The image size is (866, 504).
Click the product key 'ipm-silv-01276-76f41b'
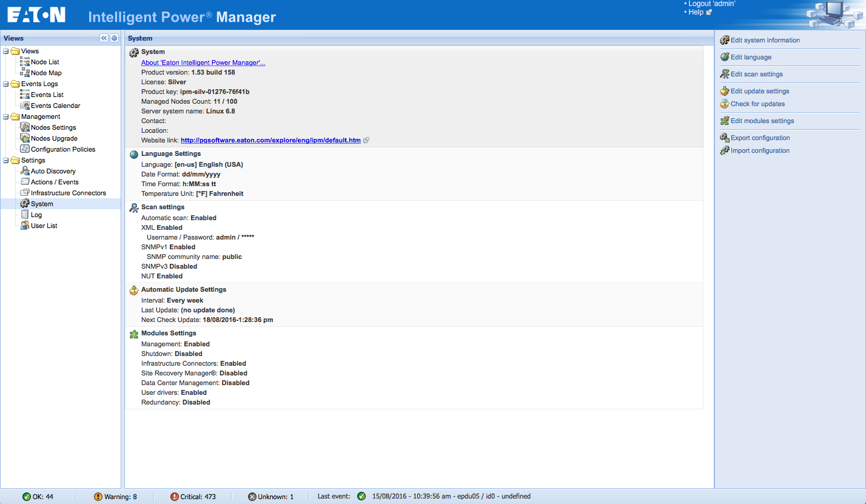215,92
